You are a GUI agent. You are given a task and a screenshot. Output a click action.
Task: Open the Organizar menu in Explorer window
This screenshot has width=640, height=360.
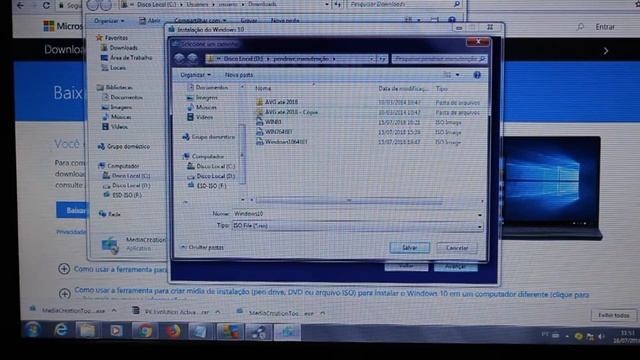tap(109, 20)
